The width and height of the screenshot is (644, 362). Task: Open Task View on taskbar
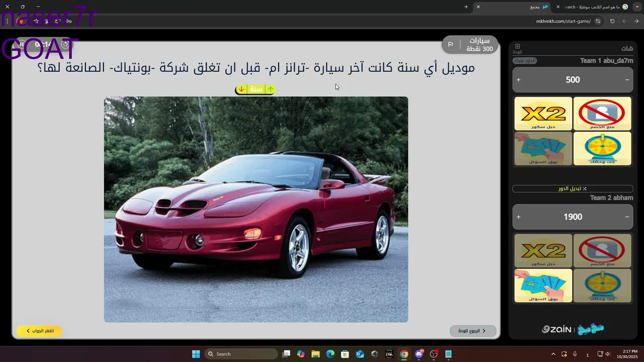(286, 354)
